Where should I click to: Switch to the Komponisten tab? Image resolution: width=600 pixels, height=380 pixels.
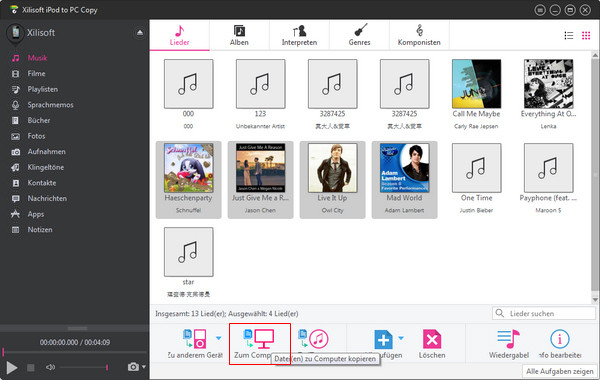419,35
